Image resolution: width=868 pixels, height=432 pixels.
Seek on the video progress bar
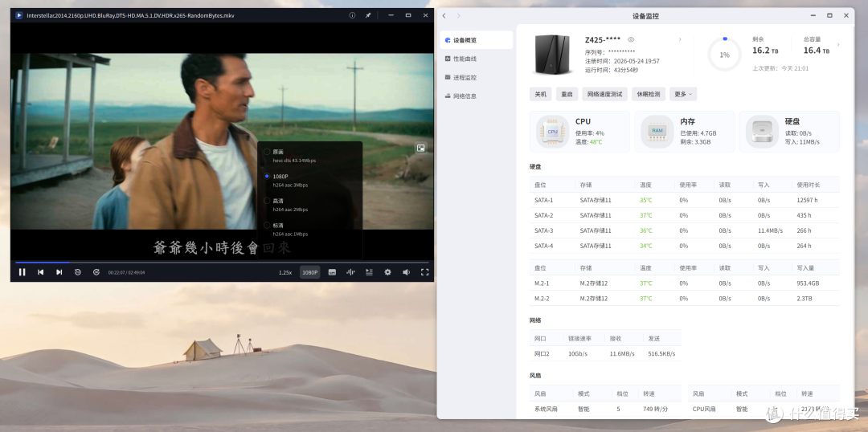(222, 263)
